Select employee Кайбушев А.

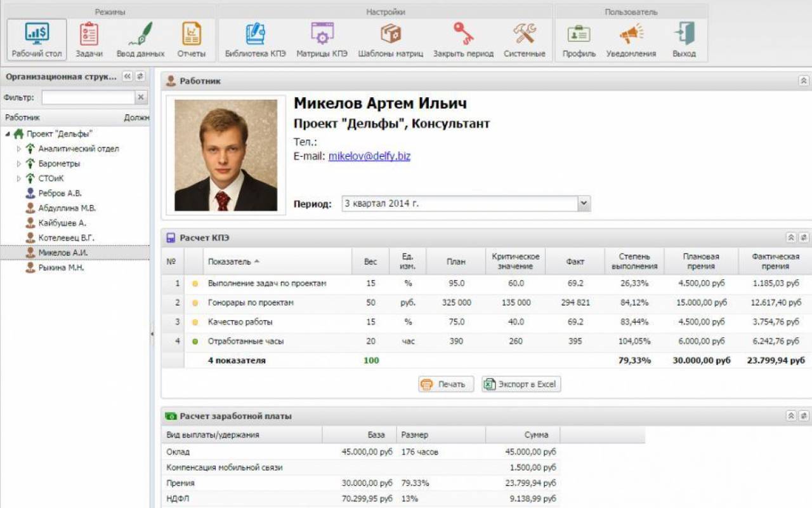pos(75,223)
